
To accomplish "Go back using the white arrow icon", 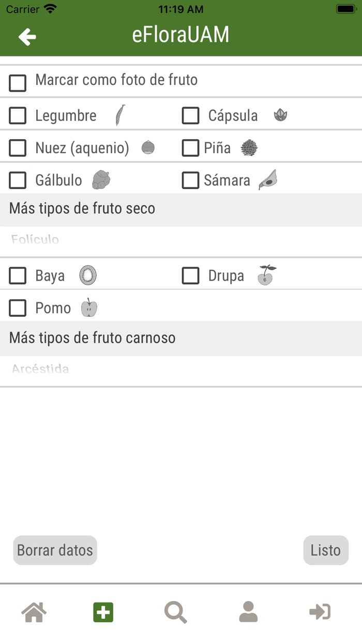I will coord(27,37).
